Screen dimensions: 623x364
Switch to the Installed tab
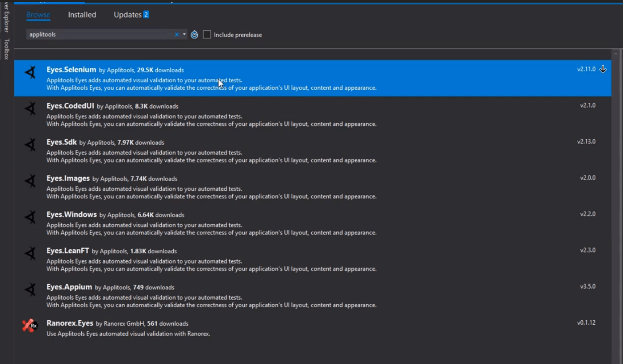click(x=82, y=15)
